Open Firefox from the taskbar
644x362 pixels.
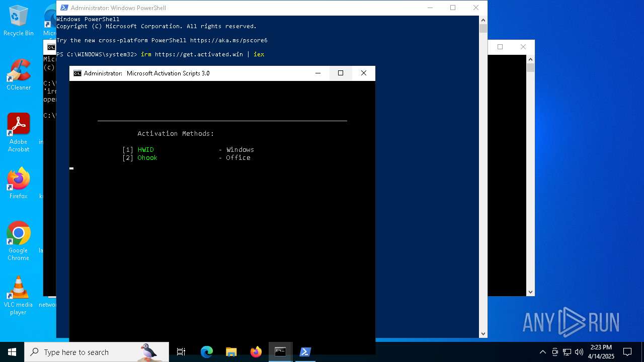[256, 352]
